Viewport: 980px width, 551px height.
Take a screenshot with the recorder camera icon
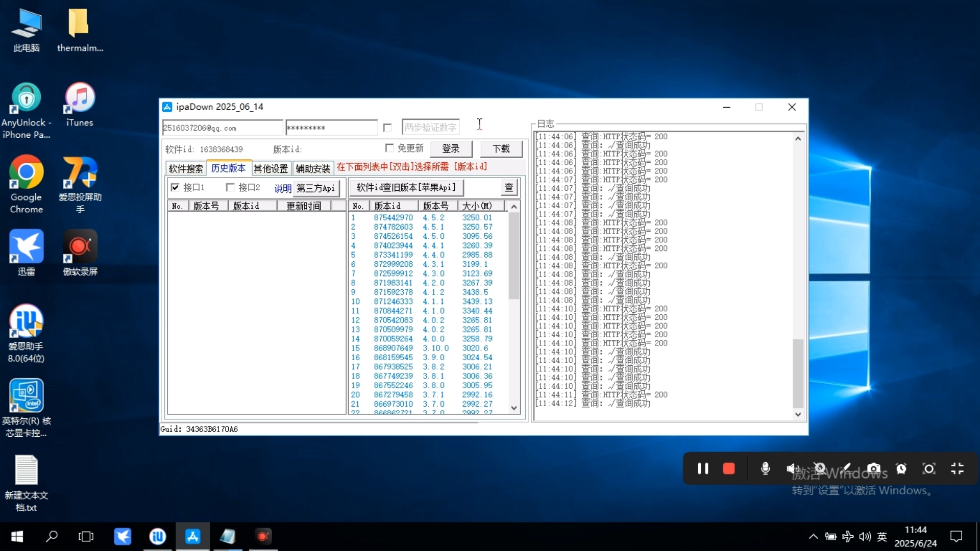pyautogui.click(x=874, y=468)
